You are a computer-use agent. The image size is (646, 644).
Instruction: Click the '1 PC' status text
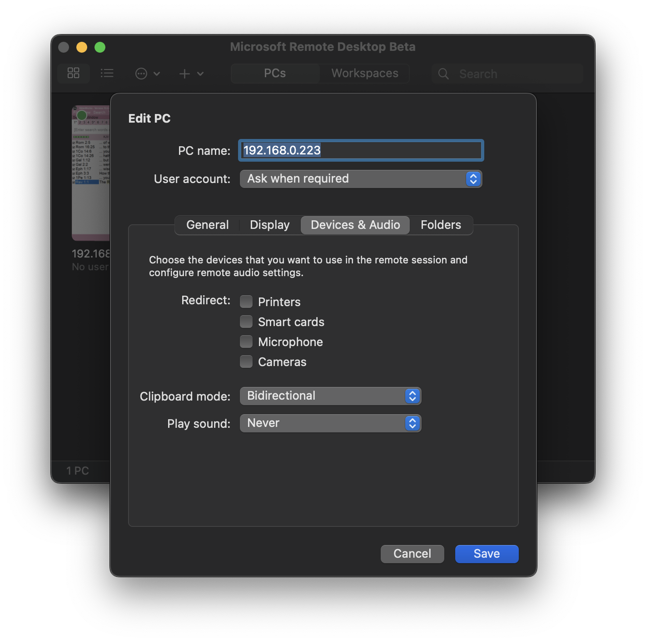78,471
